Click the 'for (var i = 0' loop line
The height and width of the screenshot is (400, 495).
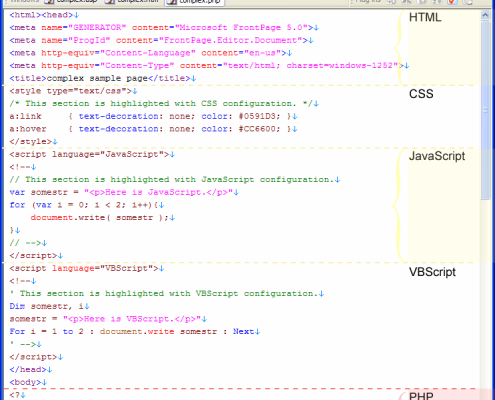click(87, 205)
